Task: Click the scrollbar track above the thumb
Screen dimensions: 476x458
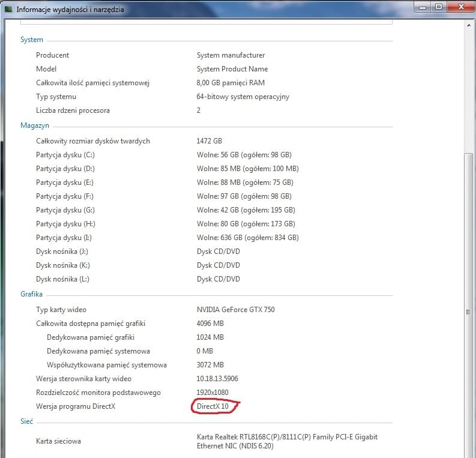Action: tap(469, 90)
